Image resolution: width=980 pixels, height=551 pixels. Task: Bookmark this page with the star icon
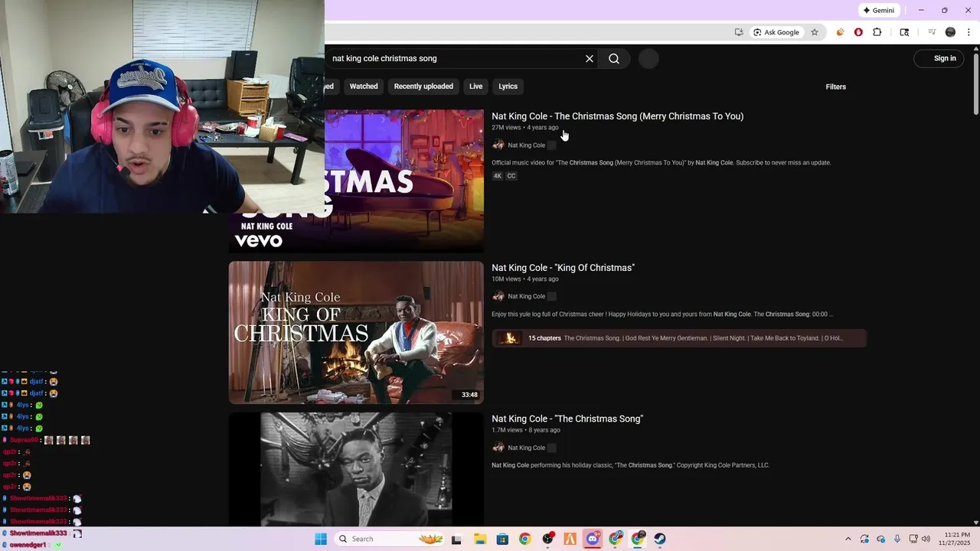(x=815, y=32)
